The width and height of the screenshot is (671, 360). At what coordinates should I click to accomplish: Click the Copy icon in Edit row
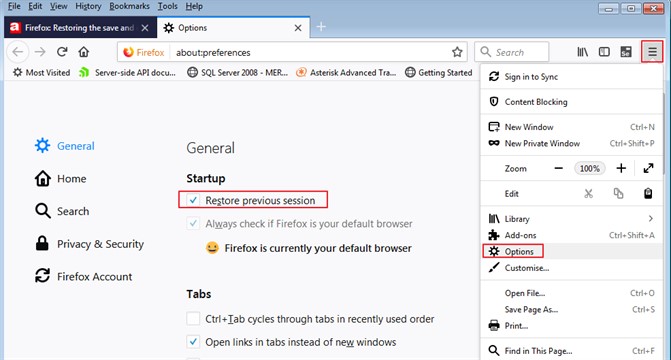tap(618, 193)
